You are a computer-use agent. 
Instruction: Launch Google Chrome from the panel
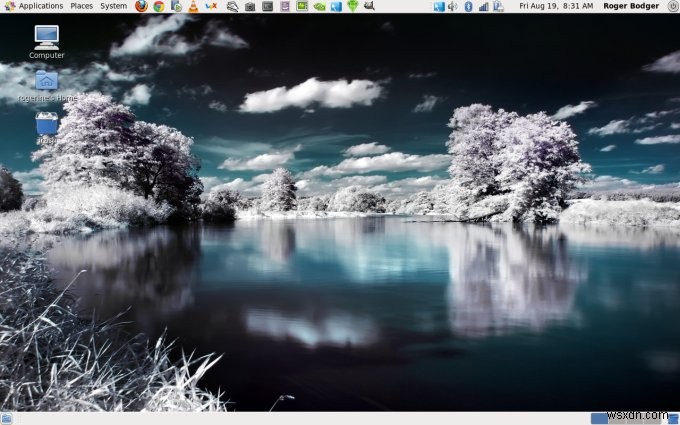tap(158, 6)
